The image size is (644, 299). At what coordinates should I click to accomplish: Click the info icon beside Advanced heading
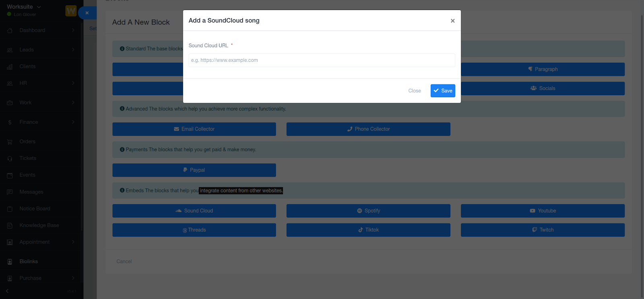[122, 109]
